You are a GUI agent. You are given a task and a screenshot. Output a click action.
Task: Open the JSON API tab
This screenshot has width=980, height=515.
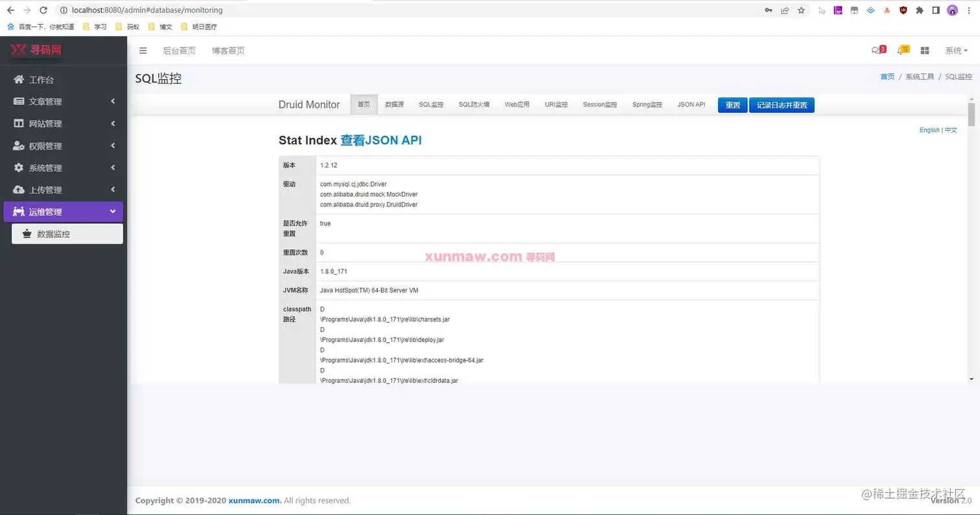click(691, 104)
